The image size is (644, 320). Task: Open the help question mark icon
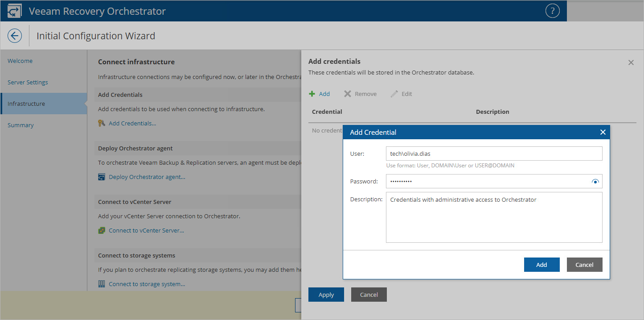tap(552, 11)
